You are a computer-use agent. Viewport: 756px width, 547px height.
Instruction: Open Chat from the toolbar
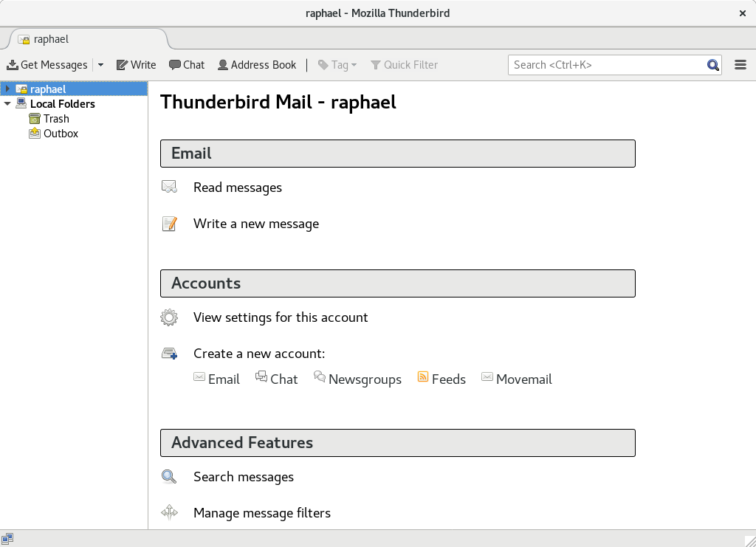coord(187,64)
